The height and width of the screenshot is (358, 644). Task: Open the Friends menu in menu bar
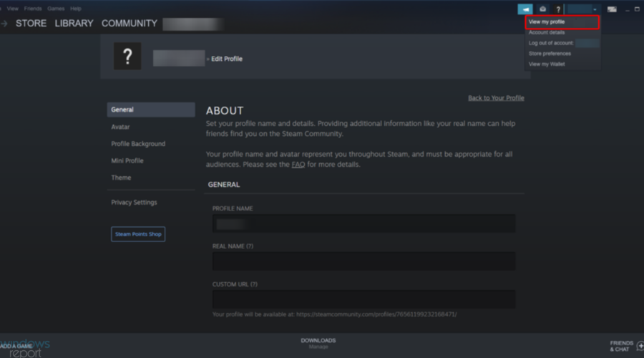coord(33,9)
